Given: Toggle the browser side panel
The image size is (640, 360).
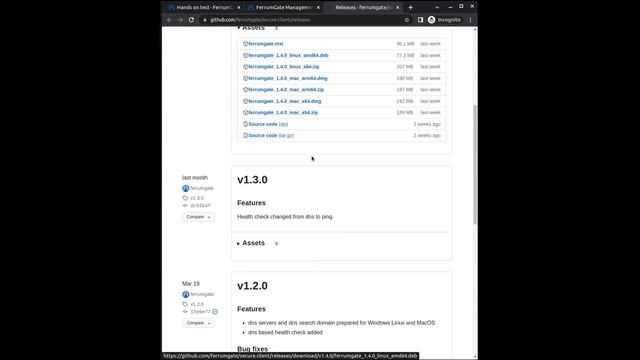Looking at the screenshot, I should point(420,20).
